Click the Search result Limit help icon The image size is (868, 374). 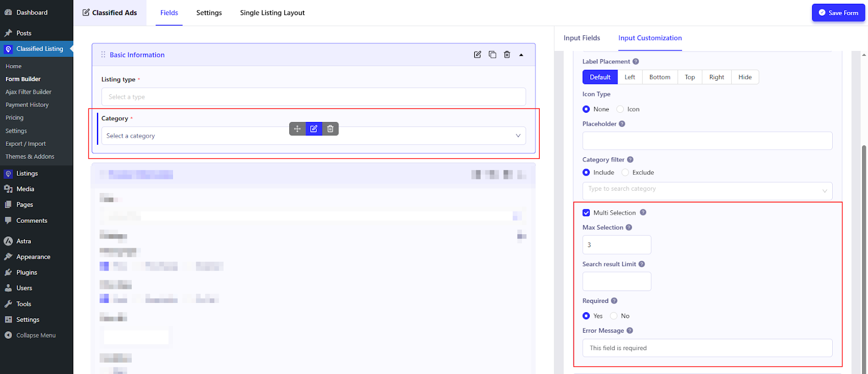(x=642, y=264)
